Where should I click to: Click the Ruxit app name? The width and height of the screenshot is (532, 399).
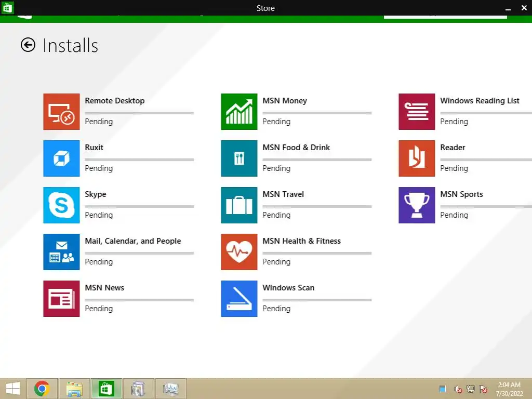94,148
